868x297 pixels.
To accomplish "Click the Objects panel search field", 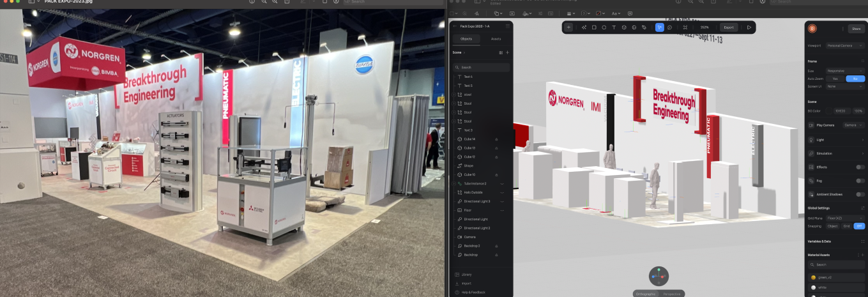I will (x=481, y=67).
